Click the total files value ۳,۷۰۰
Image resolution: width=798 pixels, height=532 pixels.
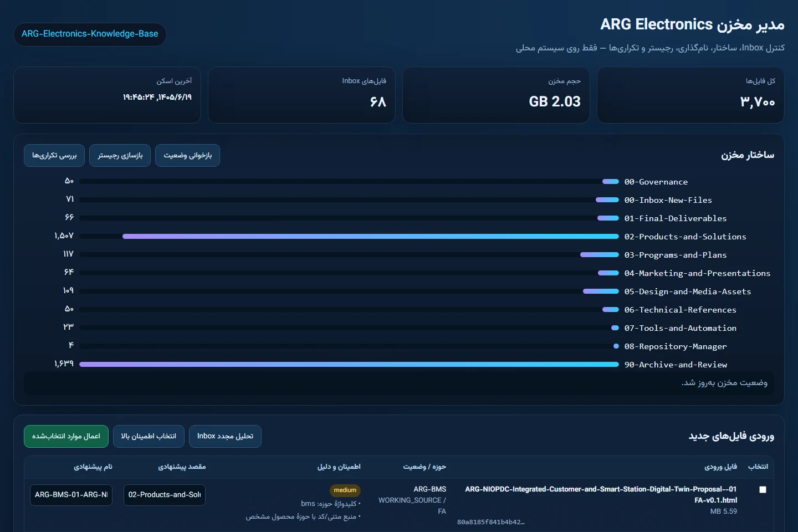pyautogui.click(x=758, y=102)
